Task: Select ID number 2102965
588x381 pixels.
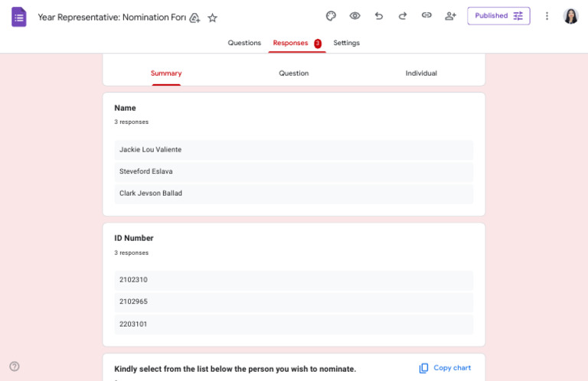Action: coord(294,301)
